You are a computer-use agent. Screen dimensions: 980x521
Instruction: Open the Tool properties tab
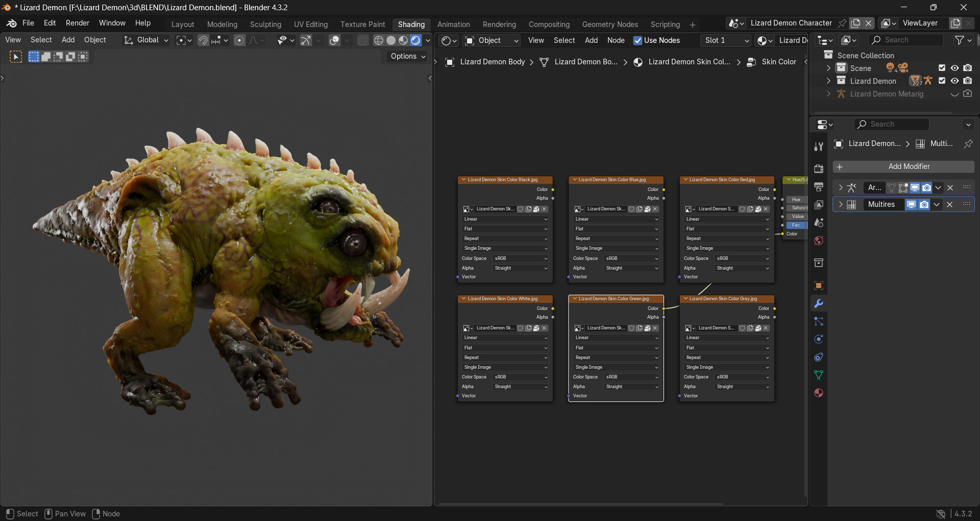[x=819, y=147]
